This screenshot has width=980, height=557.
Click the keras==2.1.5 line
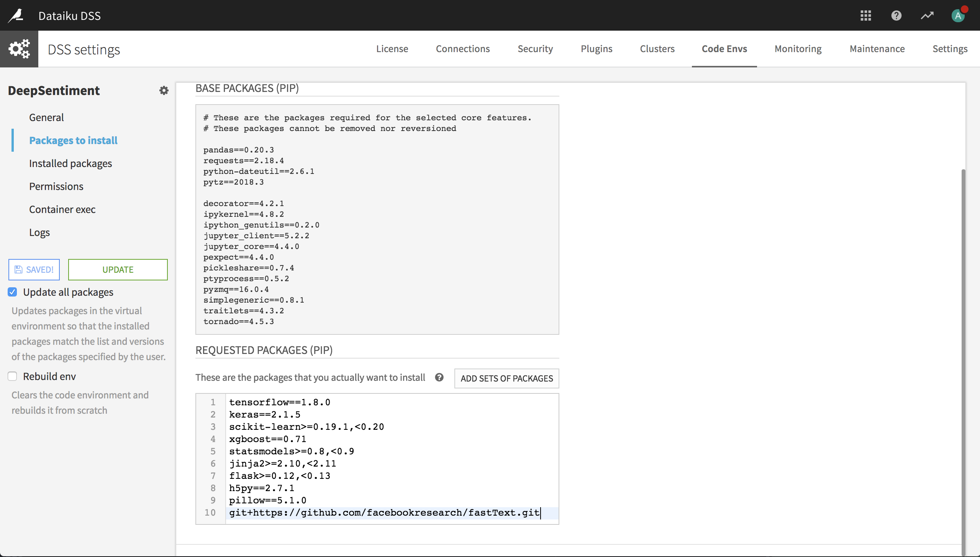[x=265, y=414]
